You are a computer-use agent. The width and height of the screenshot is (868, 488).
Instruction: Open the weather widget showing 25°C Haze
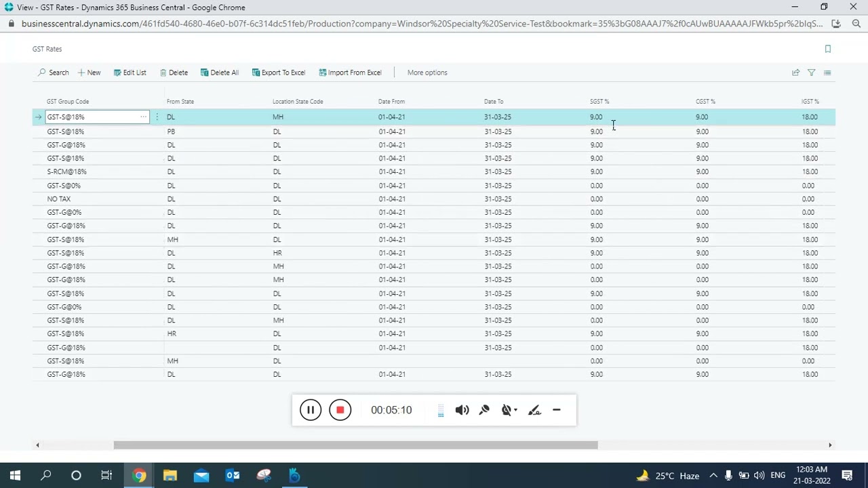point(667,475)
